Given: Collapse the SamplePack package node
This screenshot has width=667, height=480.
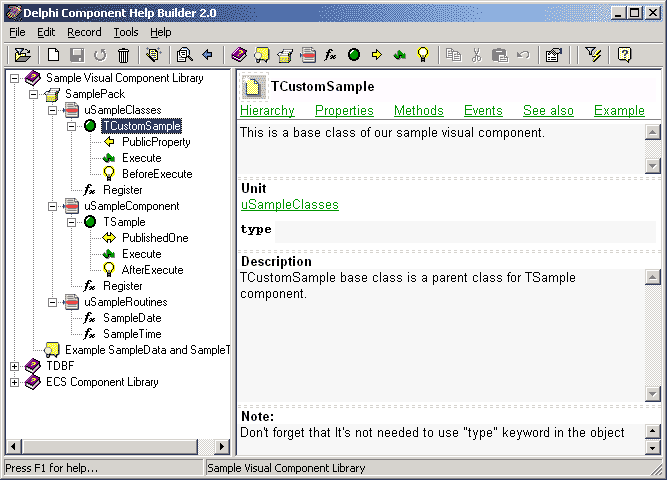Looking at the screenshot, I should pos(34,94).
